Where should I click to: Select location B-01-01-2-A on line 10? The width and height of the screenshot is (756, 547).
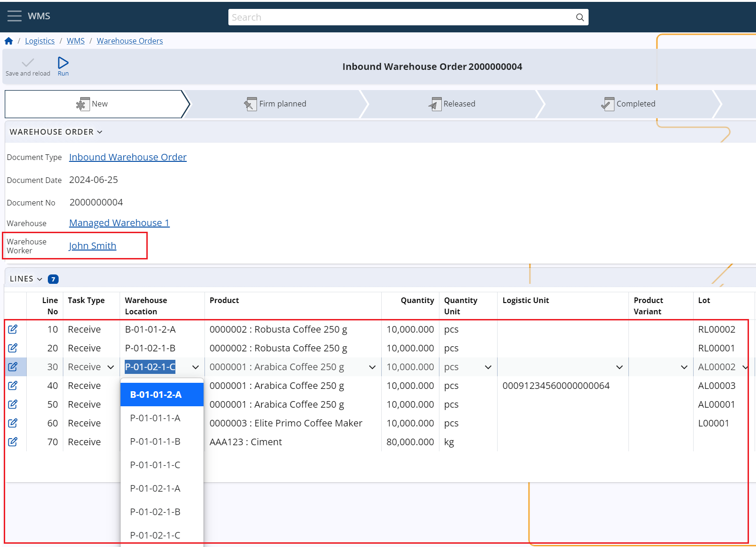pyautogui.click(x=150, y=329)
